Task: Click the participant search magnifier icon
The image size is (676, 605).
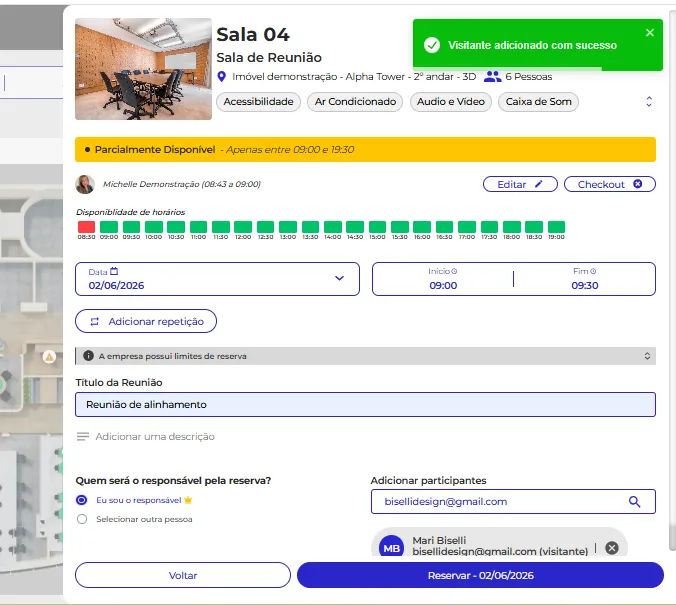Action: [x=634, y=502]
